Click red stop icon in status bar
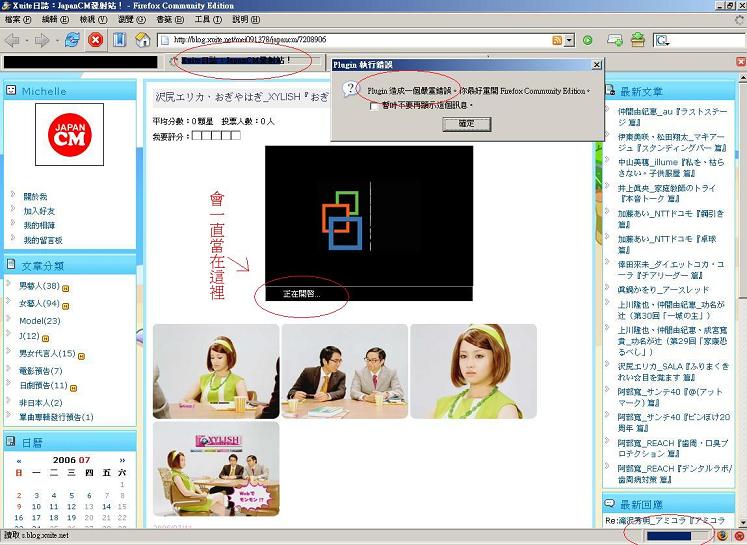The height and width of the screenshot is (545, 747). tap(739, 536)
